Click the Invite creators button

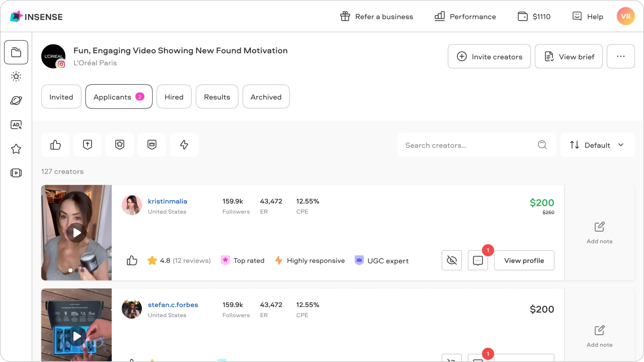489,56
